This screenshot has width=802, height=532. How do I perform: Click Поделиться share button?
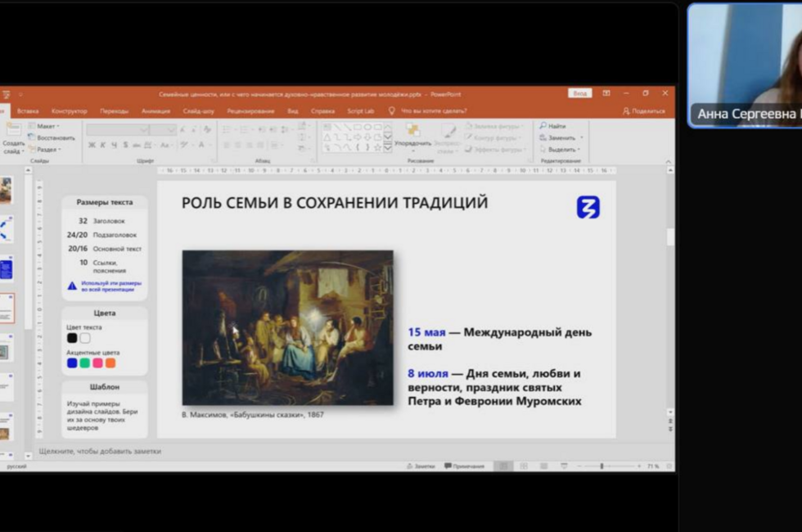pyautogui.click(x=644, y=111)
